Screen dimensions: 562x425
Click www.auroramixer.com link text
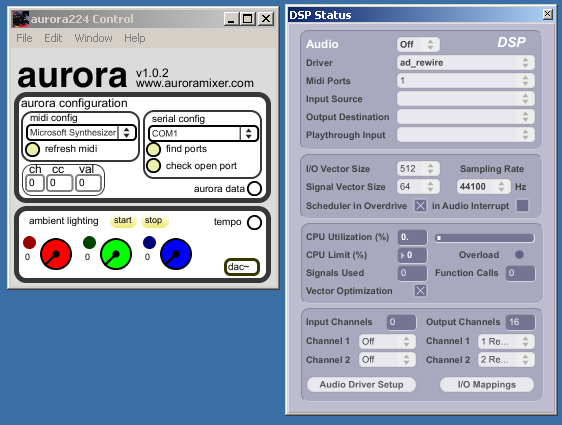click(195, 83)
